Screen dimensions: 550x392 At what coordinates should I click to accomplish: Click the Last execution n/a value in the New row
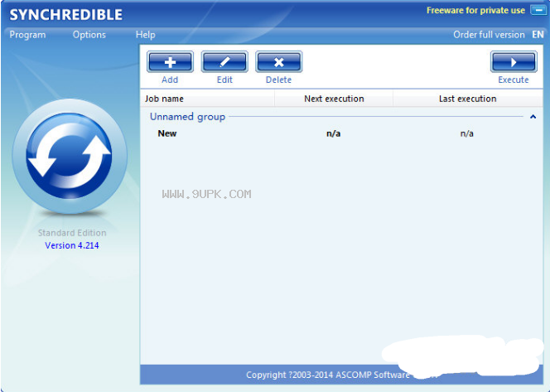(x=467, y=133)
